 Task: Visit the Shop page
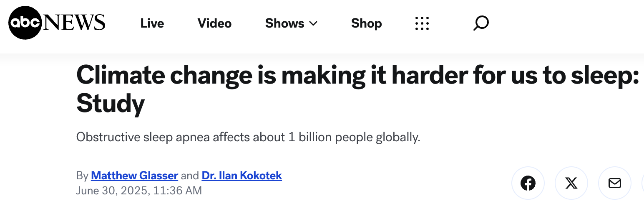click(366, 23)
